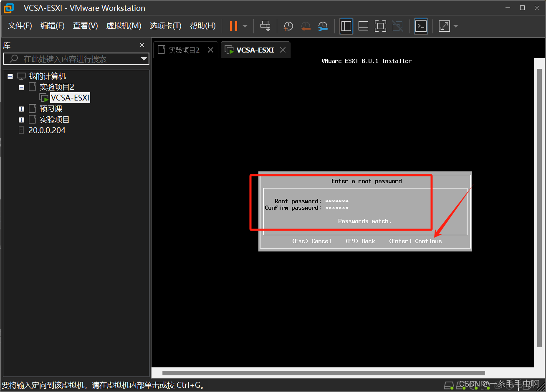This screenshot has width=546, height=392.
Task: Click (Esc) Cancel in the installer
Action: 312,241
